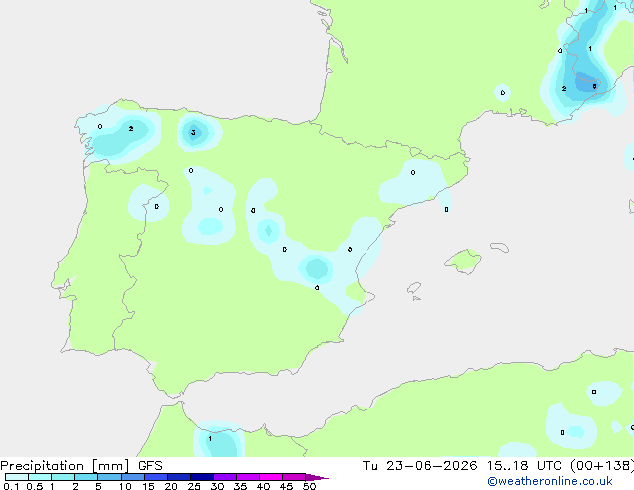
Task: Click the legend scale label "0.1"
Action: click(11, 486)
